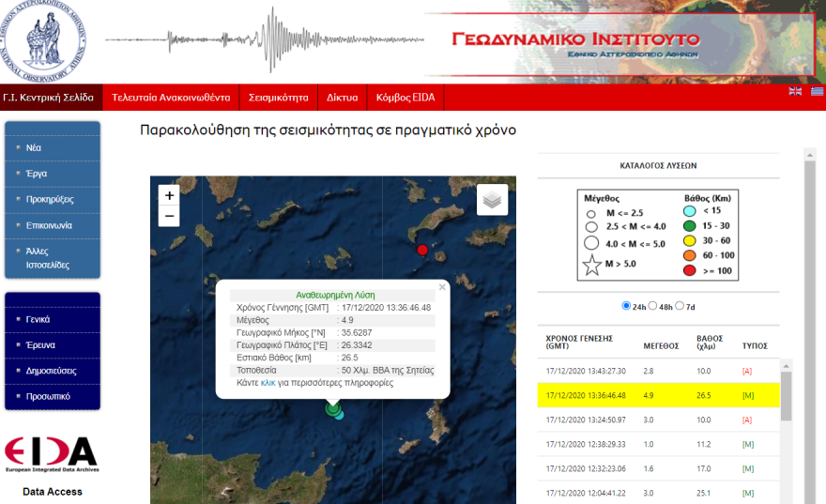Screen dimensions: 826x504
Task: Open Τελευταία Ανακοινωθέντα menu
Action: pyautogui.click(x=171, y=98)
